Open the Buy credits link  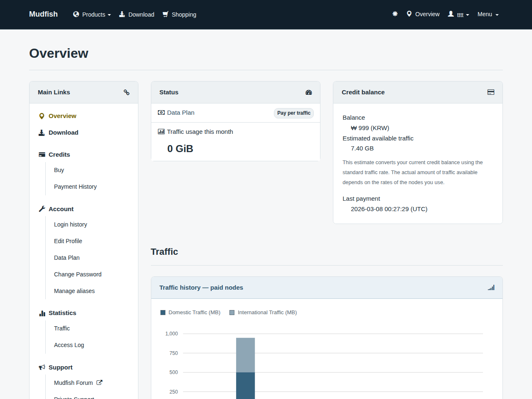coord(59,170)
